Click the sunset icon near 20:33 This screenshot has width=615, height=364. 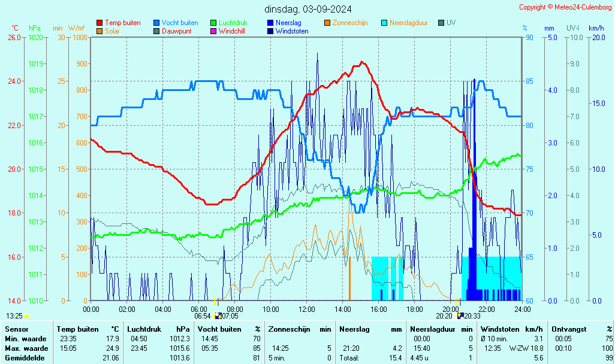[460, 316]
